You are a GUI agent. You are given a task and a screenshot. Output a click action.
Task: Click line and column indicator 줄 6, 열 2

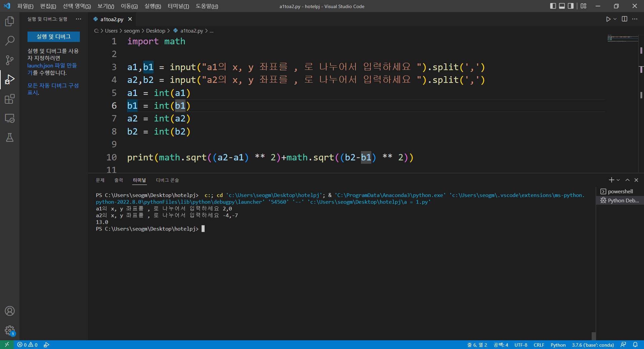click(x=477, y=345)
